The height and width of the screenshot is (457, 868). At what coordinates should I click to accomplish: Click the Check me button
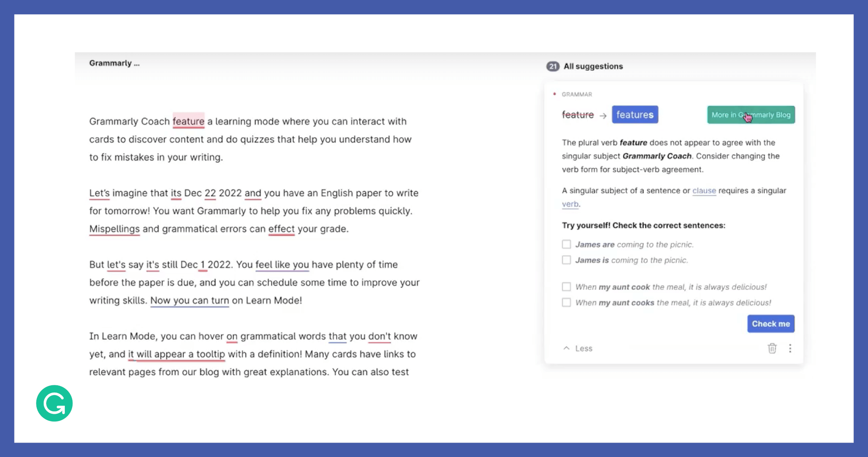click(x=771, y=324)
